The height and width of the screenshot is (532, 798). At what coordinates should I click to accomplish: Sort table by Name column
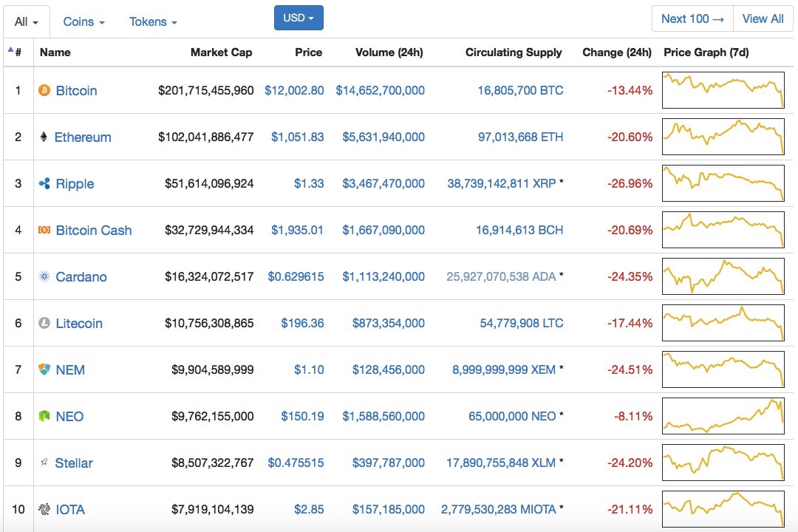[x=55, y=52]
